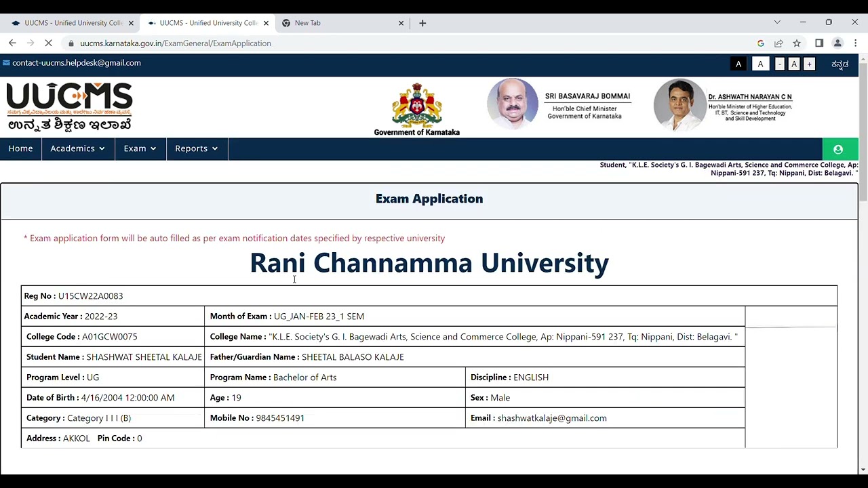
Task: Close the active UUCMS tab
Action: coord(266,23)
